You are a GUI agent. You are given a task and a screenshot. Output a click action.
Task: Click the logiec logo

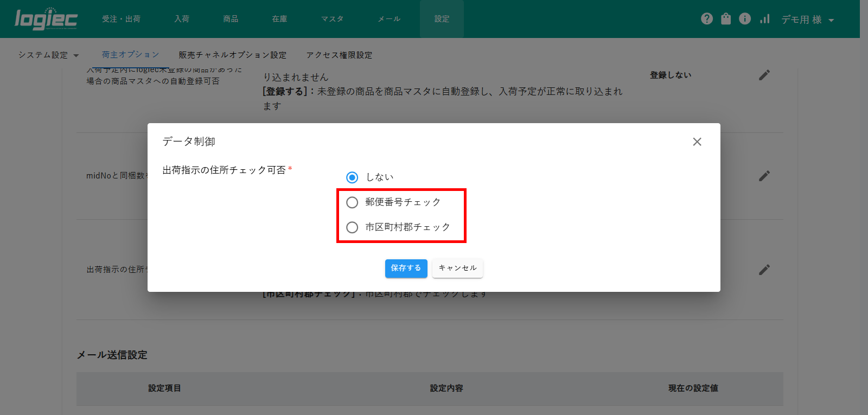click(x=46, y=19)
